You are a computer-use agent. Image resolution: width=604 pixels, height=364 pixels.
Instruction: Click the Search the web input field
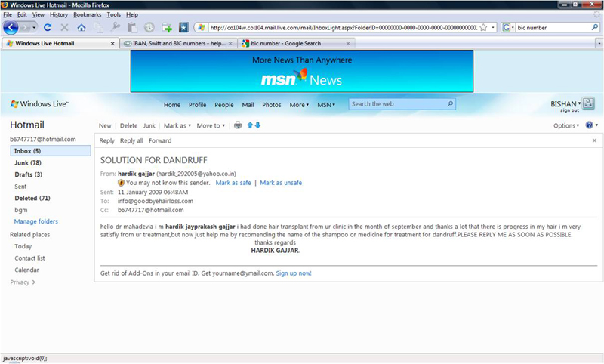click(396, 104)
